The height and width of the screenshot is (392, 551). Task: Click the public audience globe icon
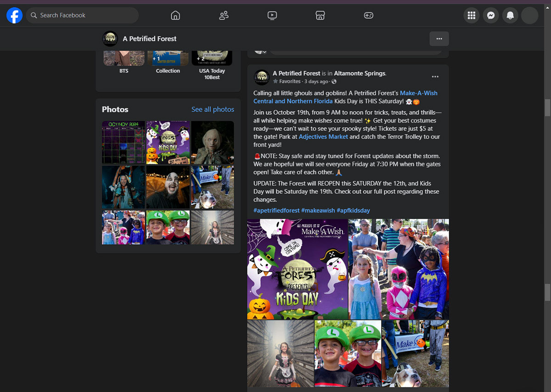[334, 81]
